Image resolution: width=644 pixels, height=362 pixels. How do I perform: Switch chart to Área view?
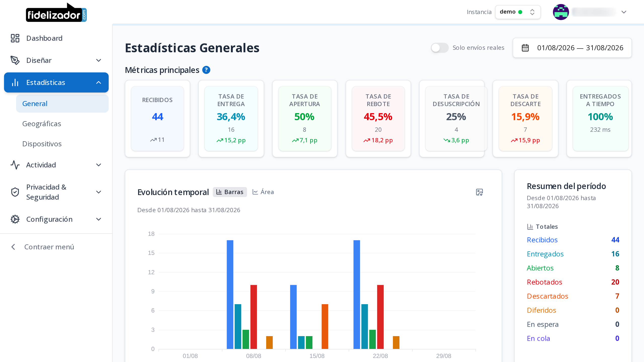[x=263, y=192]
